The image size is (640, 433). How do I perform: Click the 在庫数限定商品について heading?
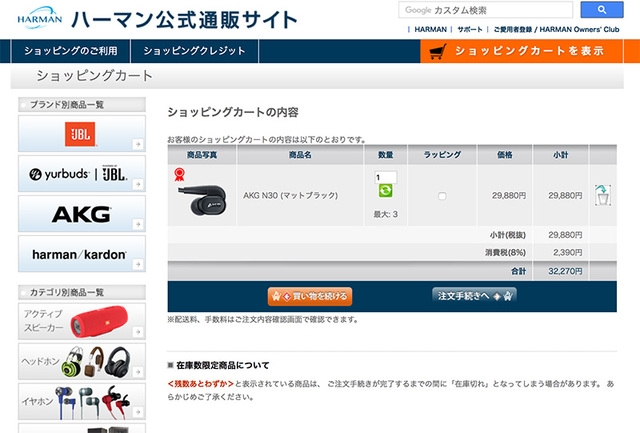222,365
